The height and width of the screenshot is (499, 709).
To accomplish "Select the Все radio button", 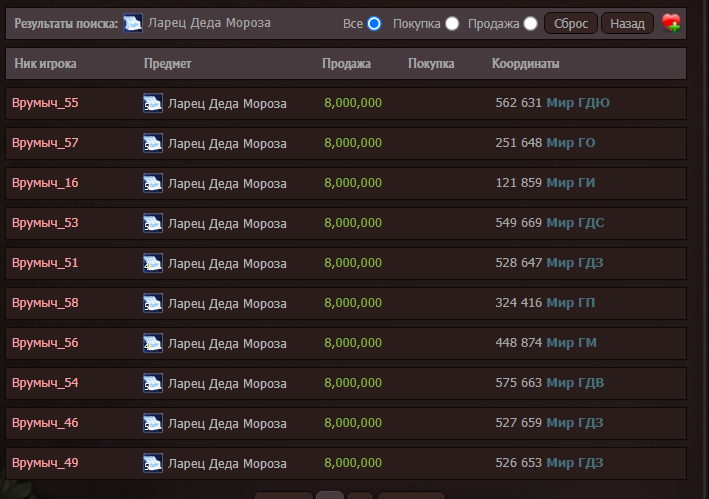I will (x=374, y=24).
